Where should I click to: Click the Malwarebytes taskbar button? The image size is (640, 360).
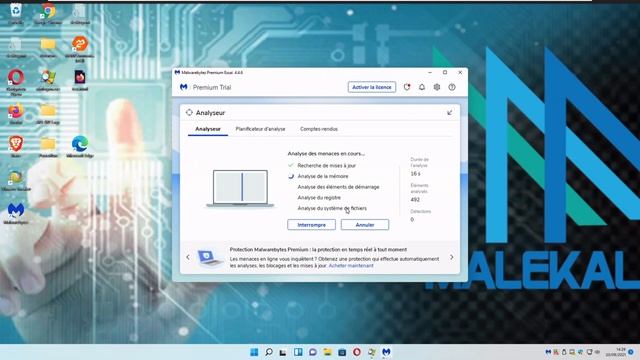[x=386, y=352]
